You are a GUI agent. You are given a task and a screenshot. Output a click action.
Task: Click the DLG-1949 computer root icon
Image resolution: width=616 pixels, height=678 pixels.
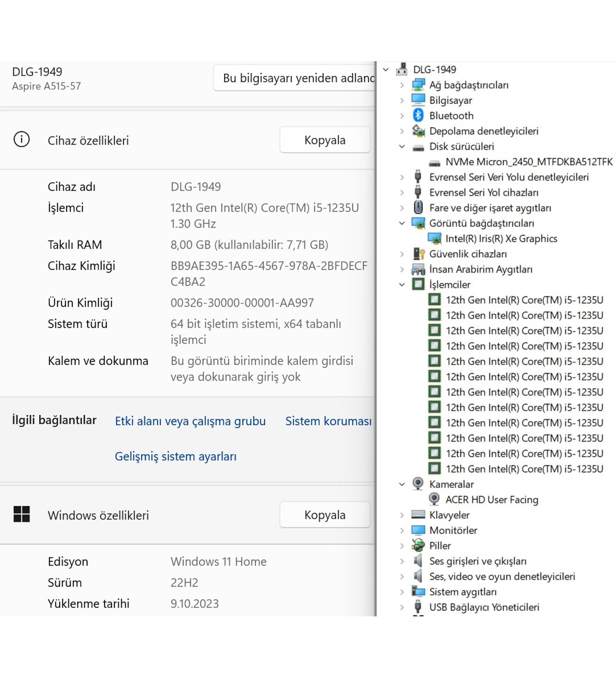(x=402, y=69)
